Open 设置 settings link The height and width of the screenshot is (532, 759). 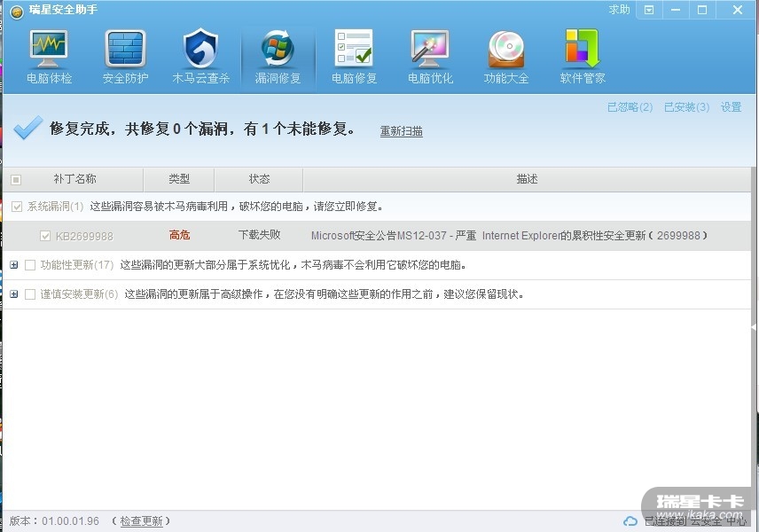(731, 107)
